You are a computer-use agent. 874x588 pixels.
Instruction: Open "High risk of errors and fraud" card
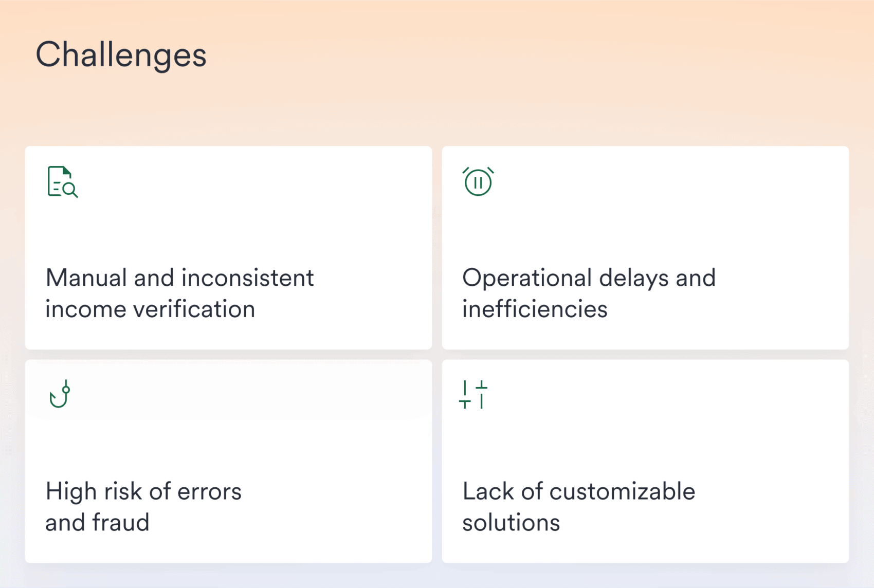[x=228, y=461]
